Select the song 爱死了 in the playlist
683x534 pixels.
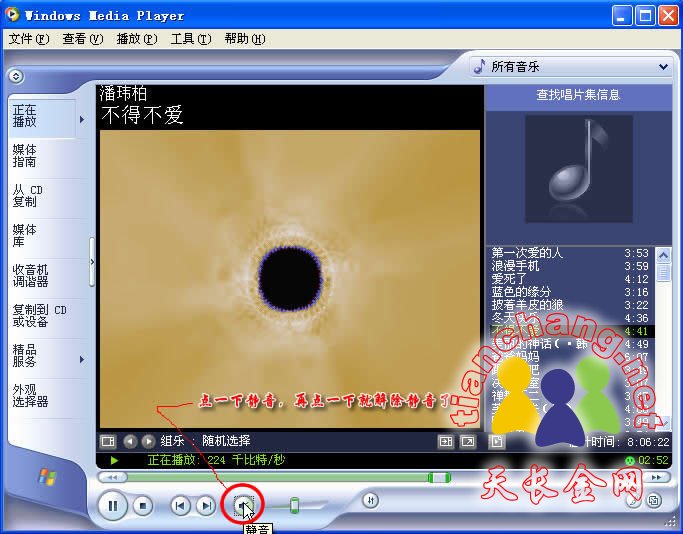click(x=570, y=279)
